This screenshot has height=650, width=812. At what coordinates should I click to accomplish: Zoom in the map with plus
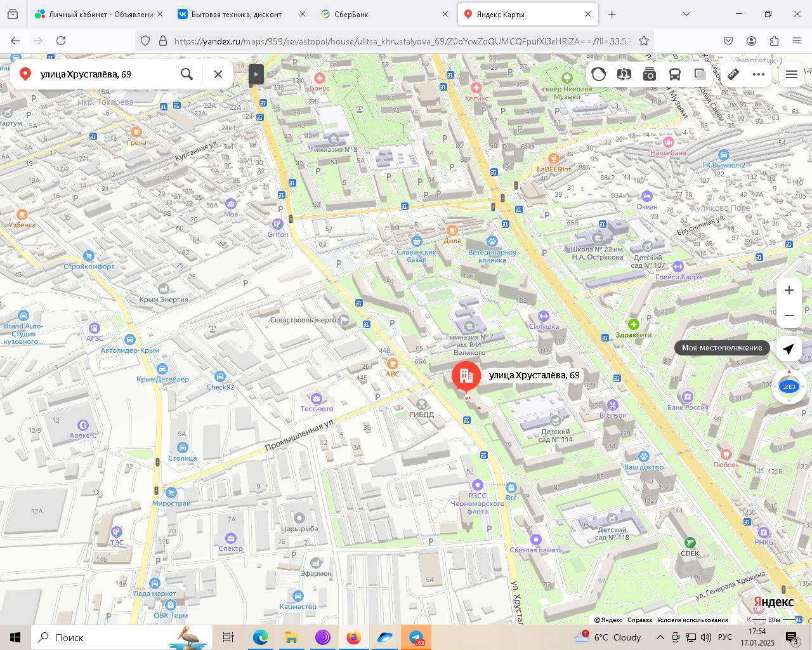(789, 290)
